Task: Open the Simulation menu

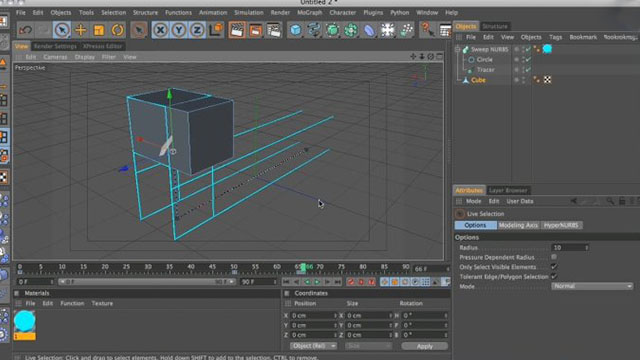Action: [249, 13]
